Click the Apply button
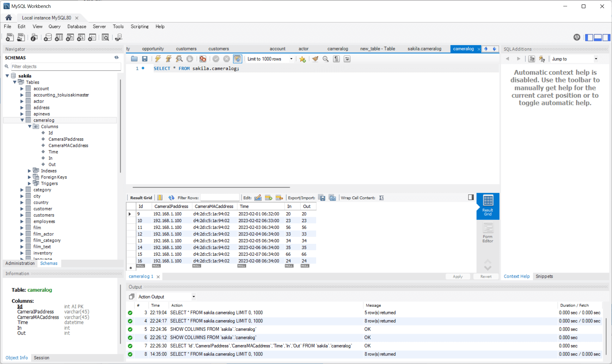This screenshot has width=612, height=364. tap(458, 276)
